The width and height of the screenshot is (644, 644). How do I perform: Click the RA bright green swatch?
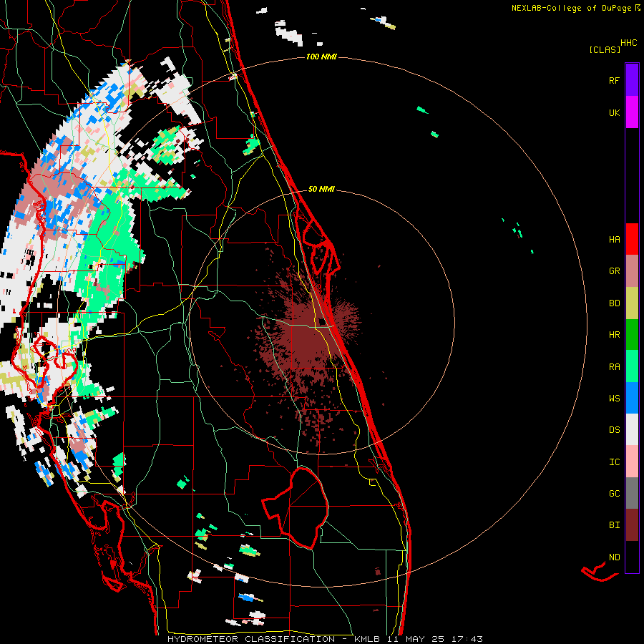[x=632, y=366]
